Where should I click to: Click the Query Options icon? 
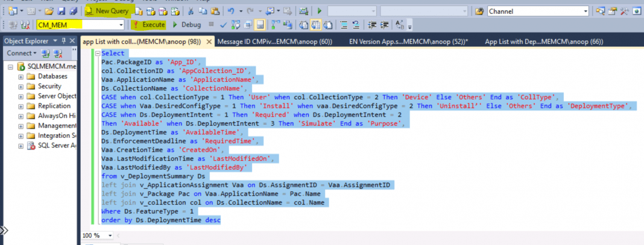(248, 25)
